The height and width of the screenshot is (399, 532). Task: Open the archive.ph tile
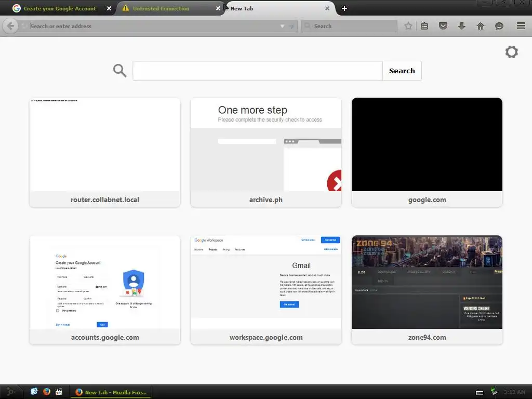click(x=266, y=152)
